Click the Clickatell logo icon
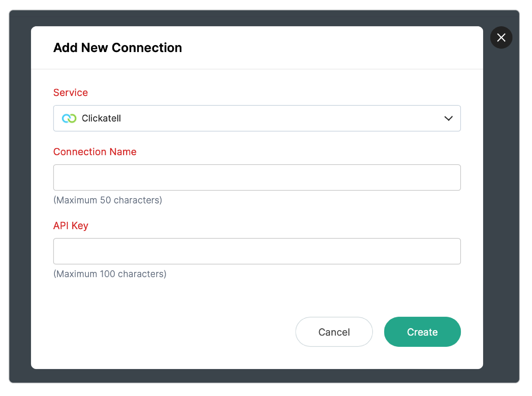This screenshot has height=396, width=532. point(69,118)
